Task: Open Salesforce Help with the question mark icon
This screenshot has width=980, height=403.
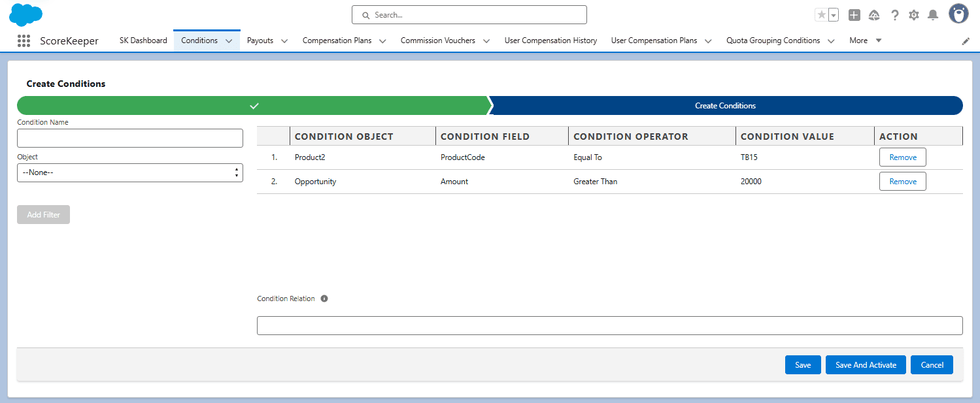Action: 894,14
